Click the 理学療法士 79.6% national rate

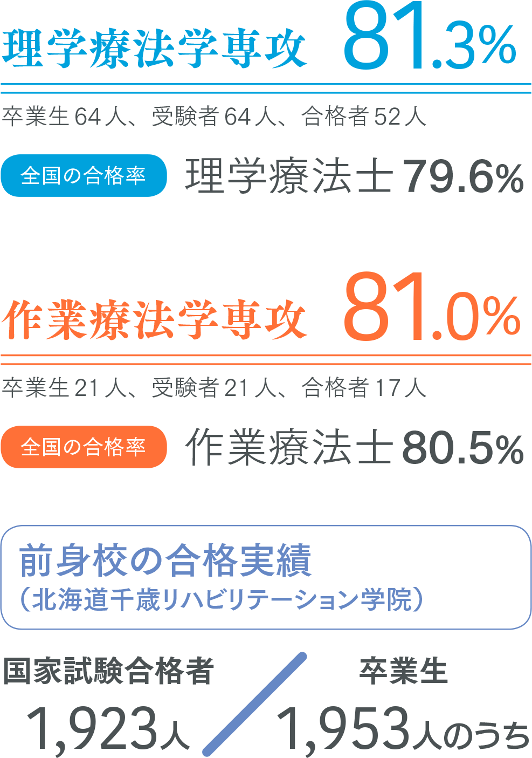[354, 176]
